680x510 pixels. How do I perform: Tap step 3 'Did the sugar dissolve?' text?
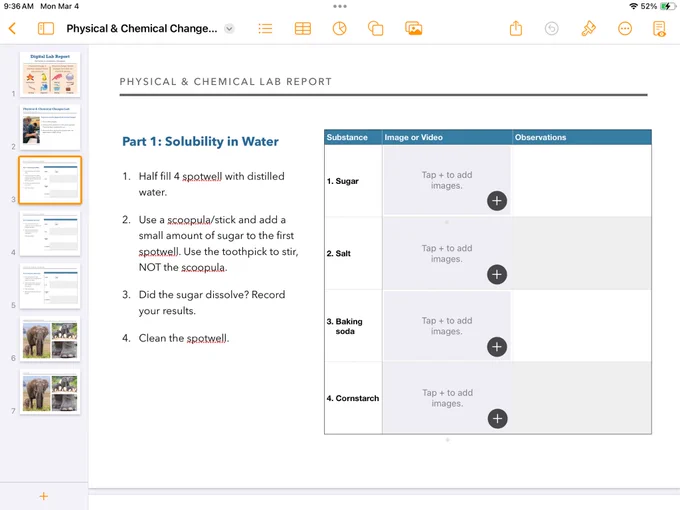212,303
